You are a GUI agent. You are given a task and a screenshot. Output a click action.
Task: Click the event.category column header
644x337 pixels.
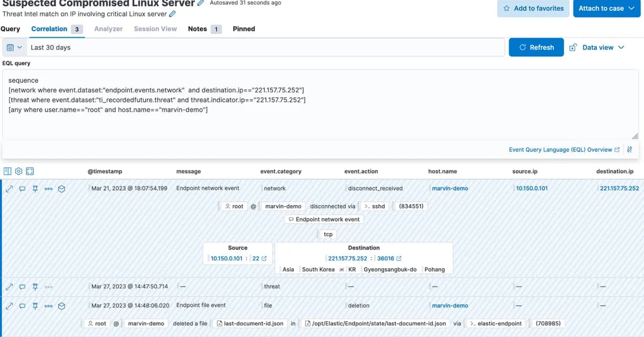[x=281, y=171]
